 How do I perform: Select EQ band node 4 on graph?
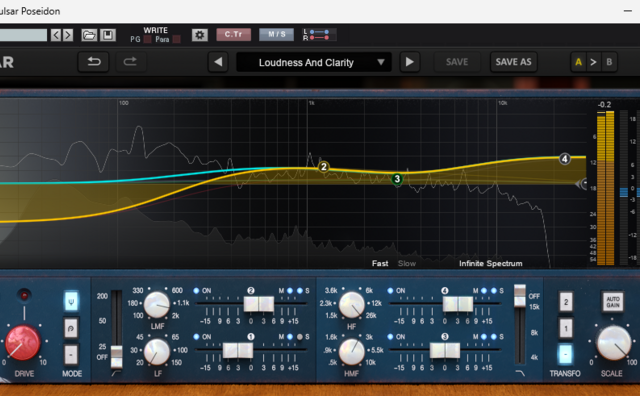pyautogui.click(x=564, y=159)
